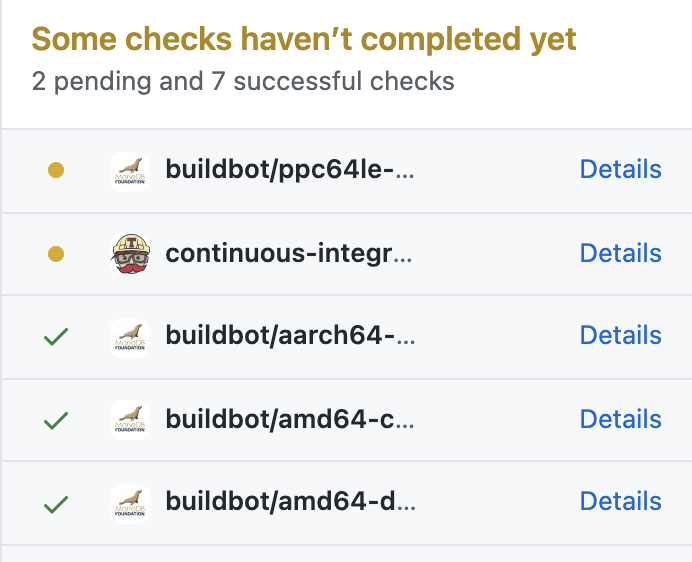
Task: Click the green checkmark for buildbot/amd64-d
Action: point(56,504)
